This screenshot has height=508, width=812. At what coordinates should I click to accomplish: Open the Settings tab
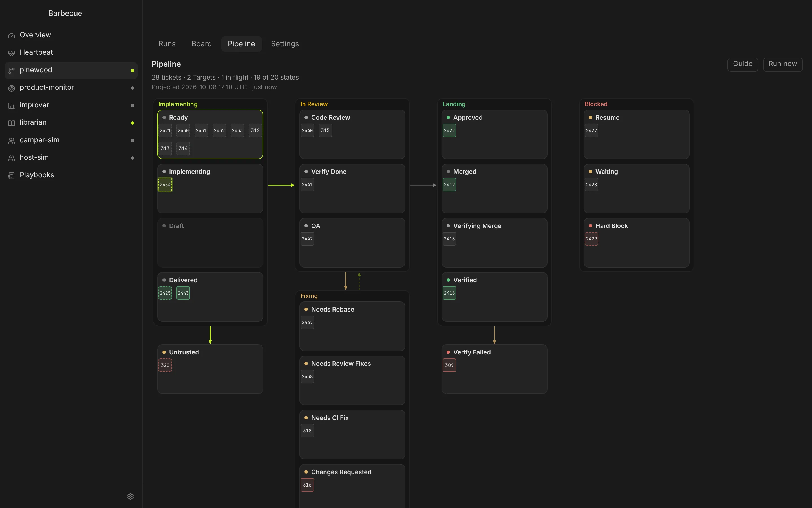click(x=284, y=44)
